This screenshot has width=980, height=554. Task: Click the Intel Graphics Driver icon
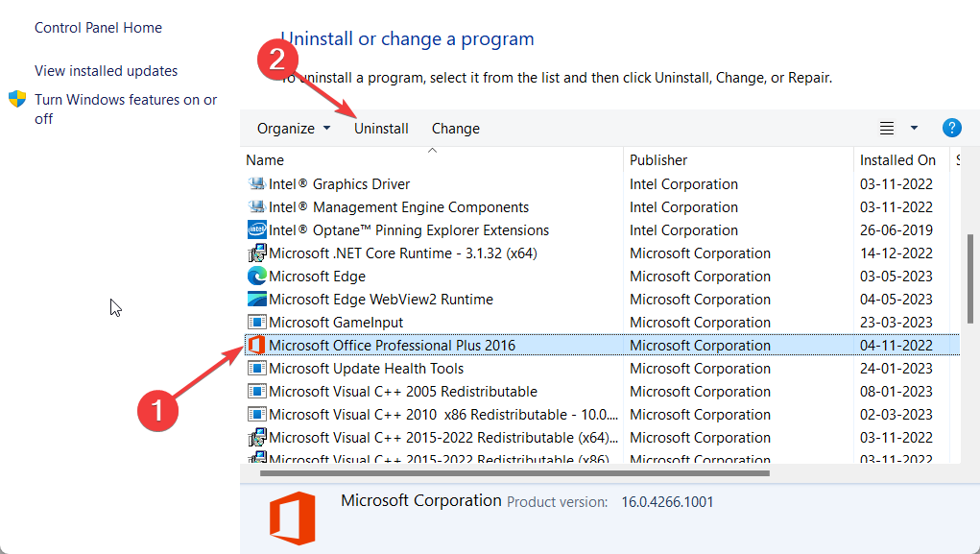(x=257, y=183)
